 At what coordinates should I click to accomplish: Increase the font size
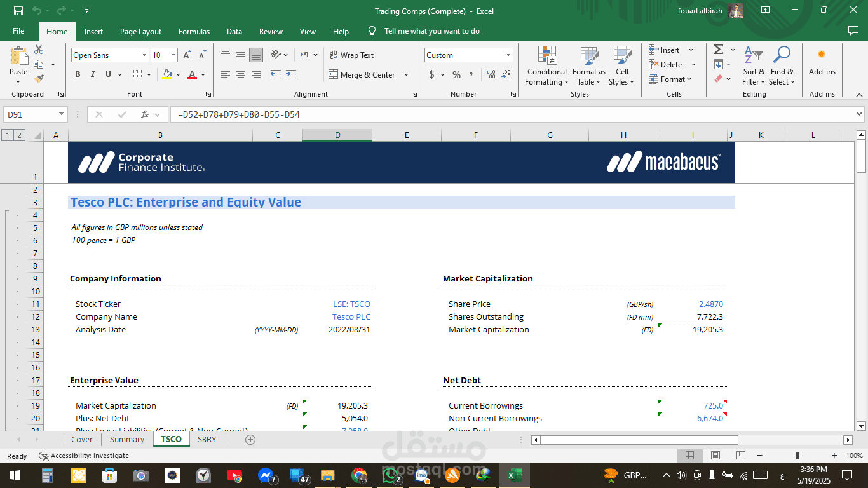tap(187, 55)
